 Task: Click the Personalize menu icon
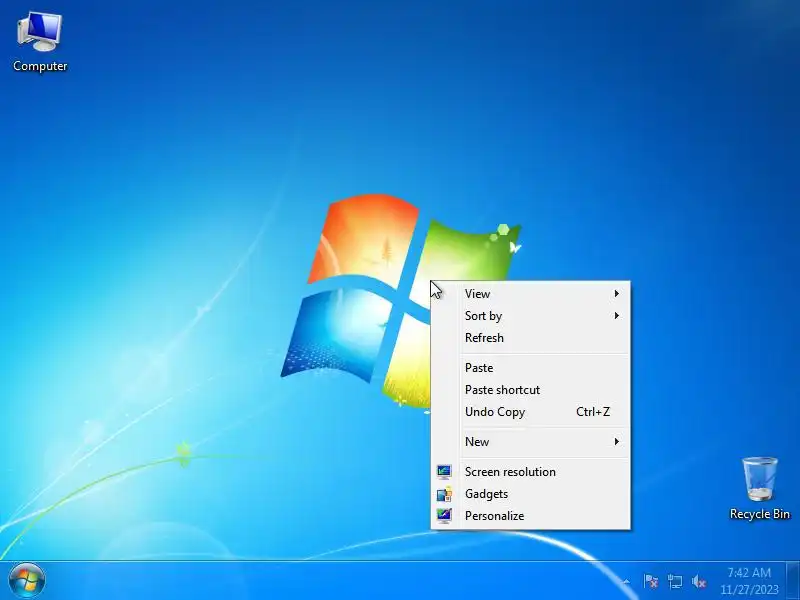444,516
